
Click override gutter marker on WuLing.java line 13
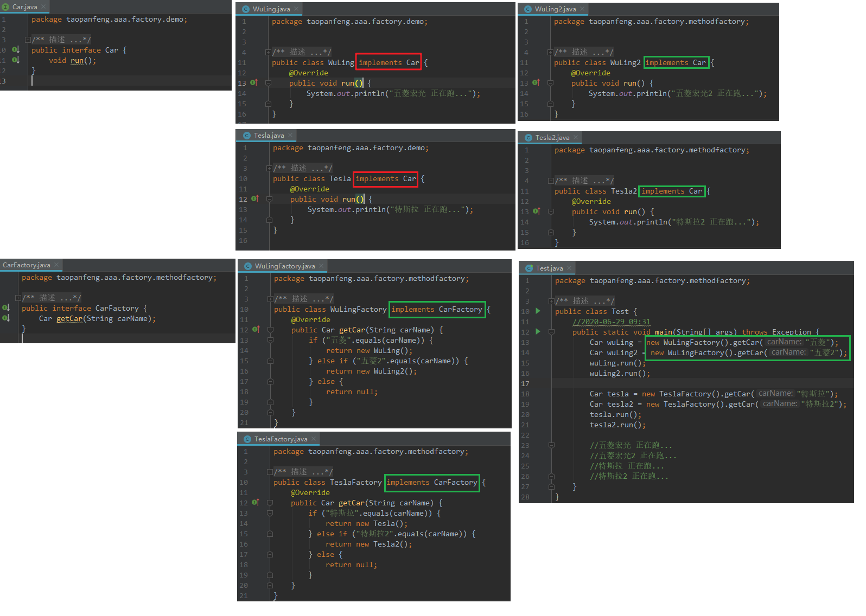coord(254,83)
